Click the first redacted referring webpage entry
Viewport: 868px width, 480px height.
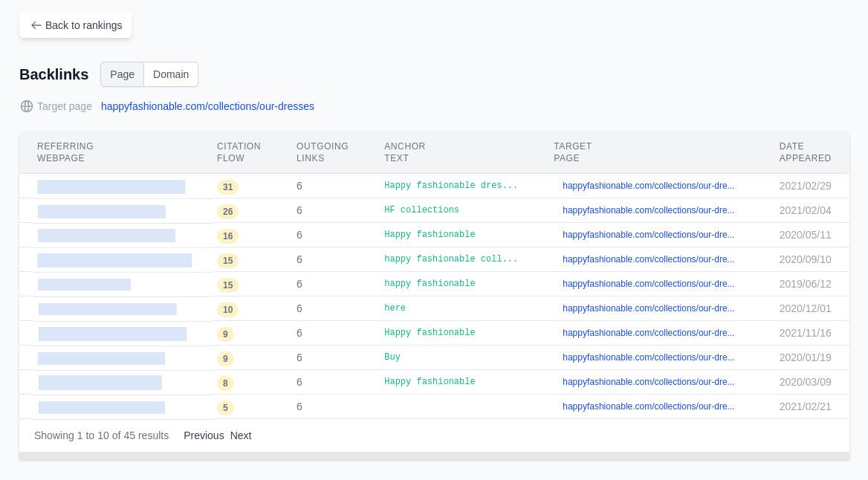pyautogui.click(x=111, y=187)
